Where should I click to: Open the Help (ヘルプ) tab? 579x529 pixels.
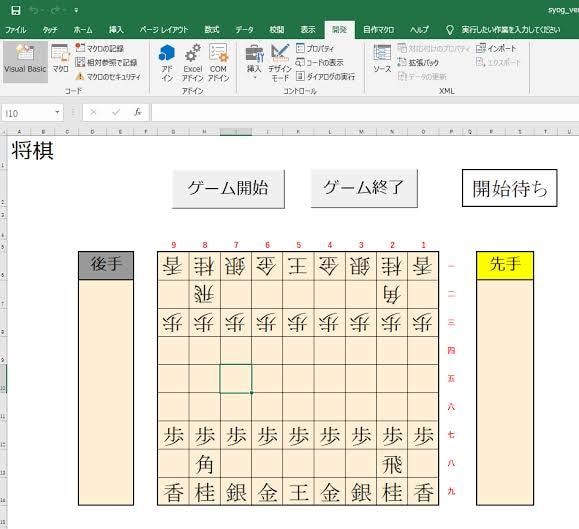(x=419, y=30)
